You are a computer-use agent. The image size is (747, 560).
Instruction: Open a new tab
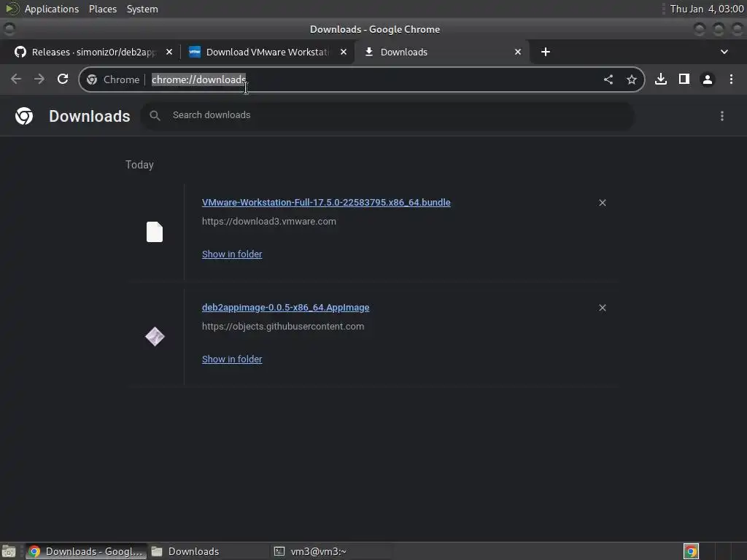tap(546, 52)
